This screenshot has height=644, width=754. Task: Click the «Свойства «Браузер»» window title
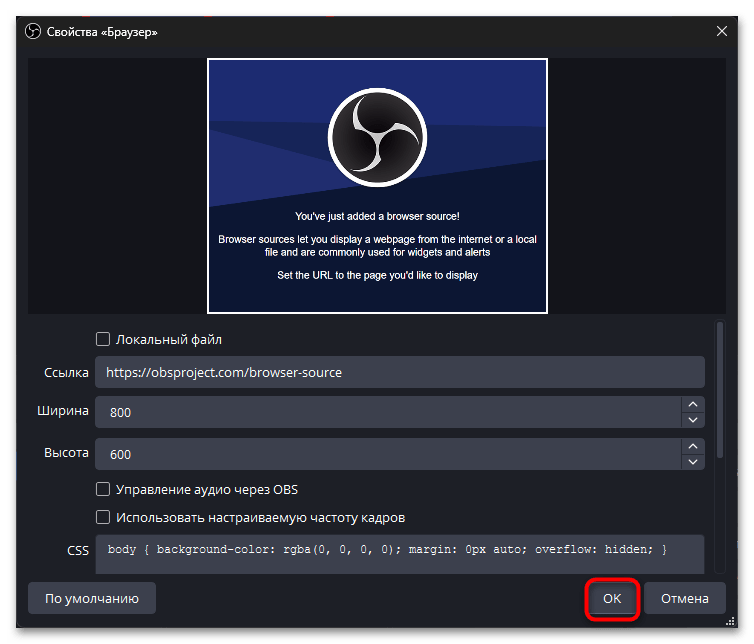click(x=102, y=32)
